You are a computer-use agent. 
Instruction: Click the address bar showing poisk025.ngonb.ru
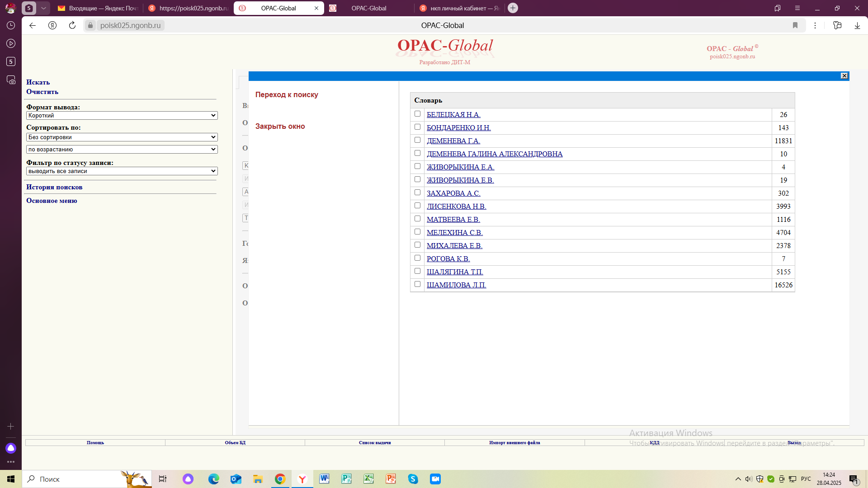[131, 25]
